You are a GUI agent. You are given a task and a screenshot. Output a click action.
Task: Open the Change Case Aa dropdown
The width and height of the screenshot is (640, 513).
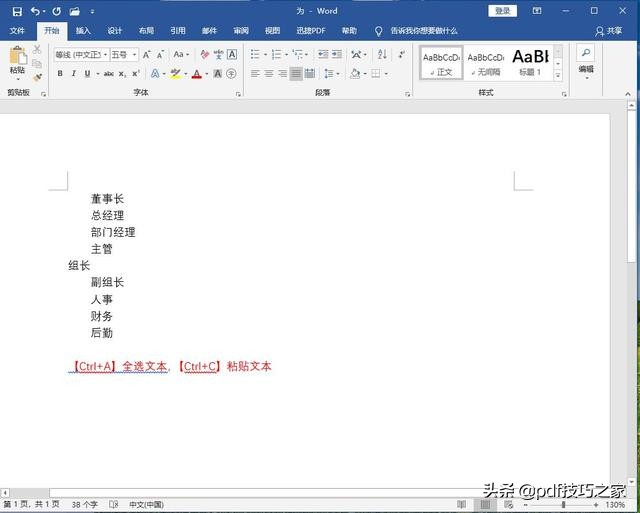pos(181,54)
